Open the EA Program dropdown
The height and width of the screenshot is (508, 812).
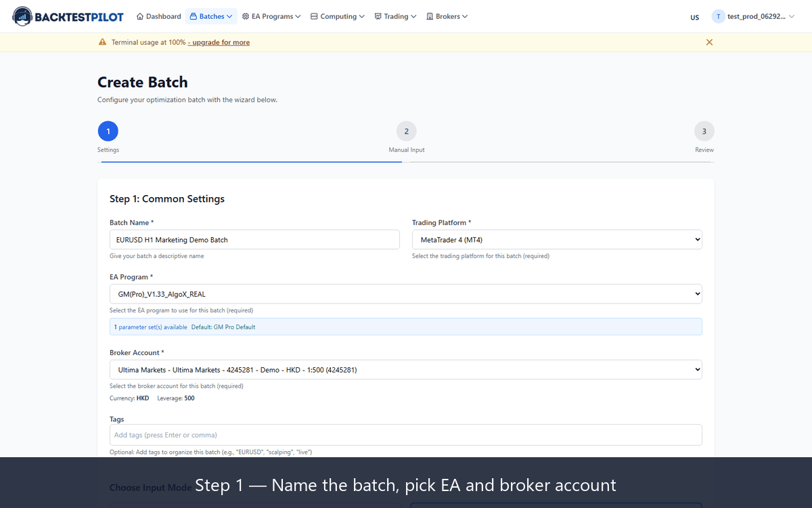[x=406, y=294]
